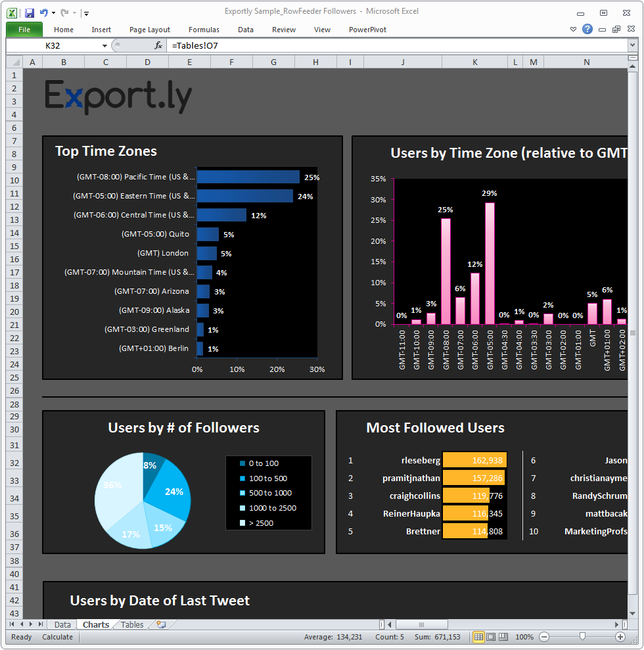Viewport: 644px width, 650px height.
Task: Click vertical scrollbar down arrow
Action: [x=632, y=613]
